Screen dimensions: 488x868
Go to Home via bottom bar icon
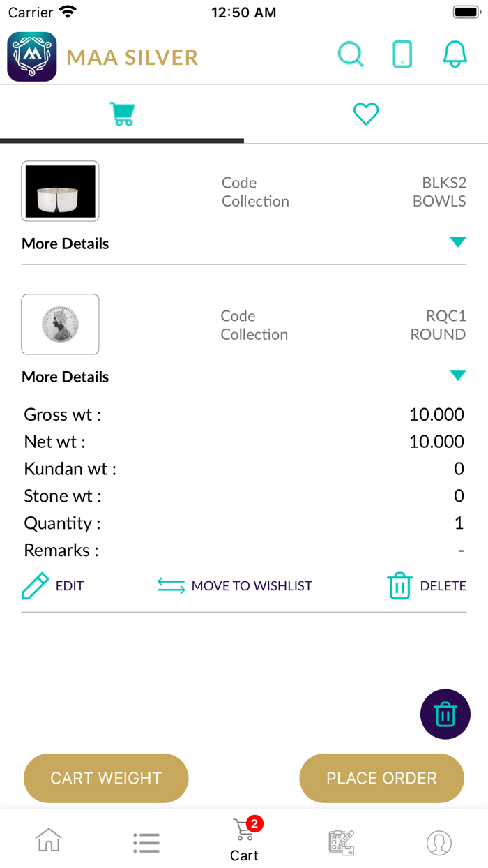point(49,841)
